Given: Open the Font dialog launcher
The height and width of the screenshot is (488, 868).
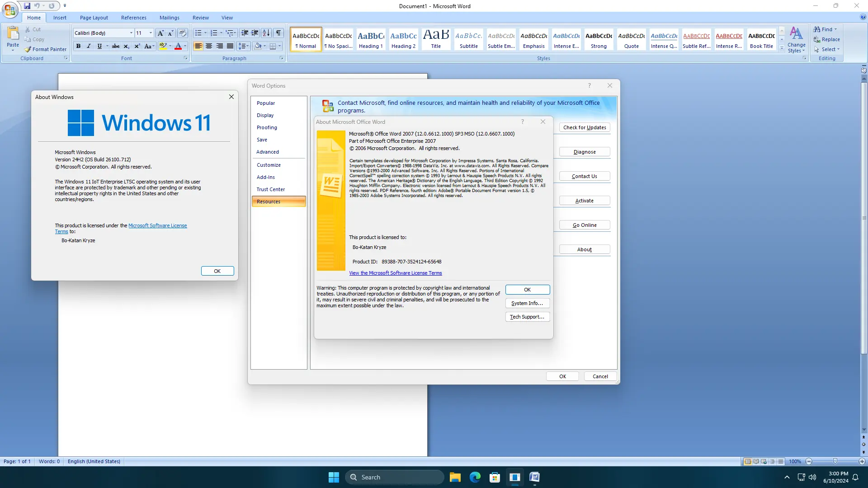Looking at the screenshot, I should click(x=186, y=58).
